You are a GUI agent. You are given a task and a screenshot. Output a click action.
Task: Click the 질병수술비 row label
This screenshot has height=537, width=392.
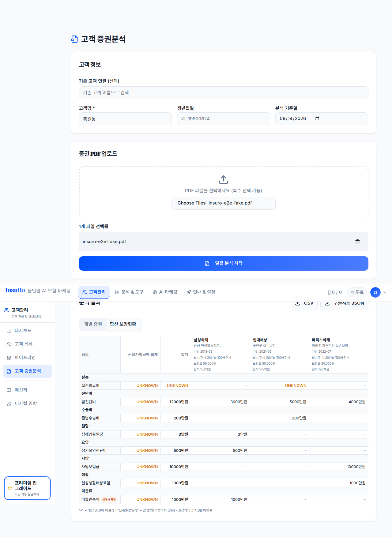90,418
